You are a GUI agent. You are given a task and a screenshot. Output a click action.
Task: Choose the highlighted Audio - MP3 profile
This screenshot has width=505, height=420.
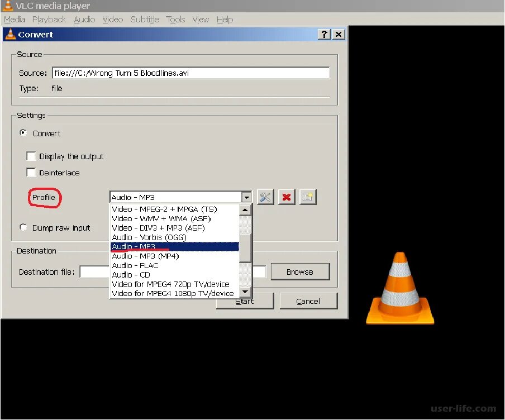(x=175, y=246)
